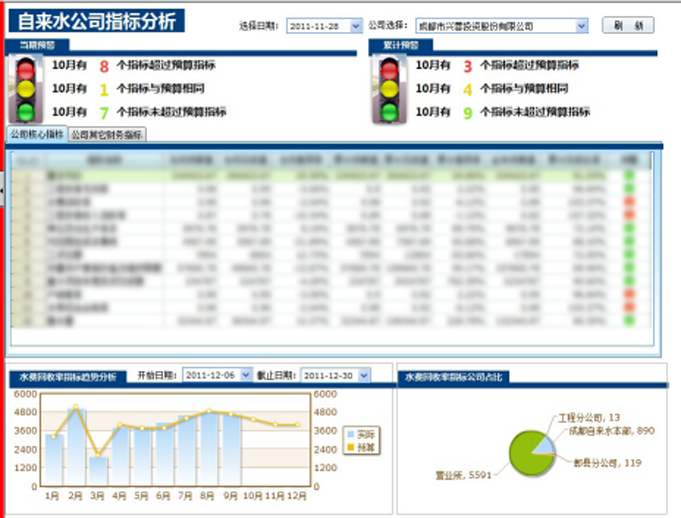
Task: Click the green status indicator in first table row
Action: (630, 175)
